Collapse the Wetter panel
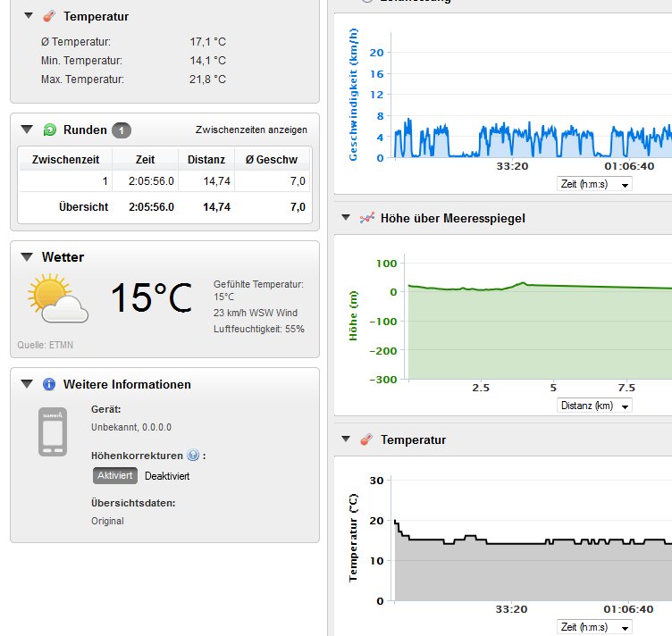This screenshot has height=636, width=672. point(27,257)
